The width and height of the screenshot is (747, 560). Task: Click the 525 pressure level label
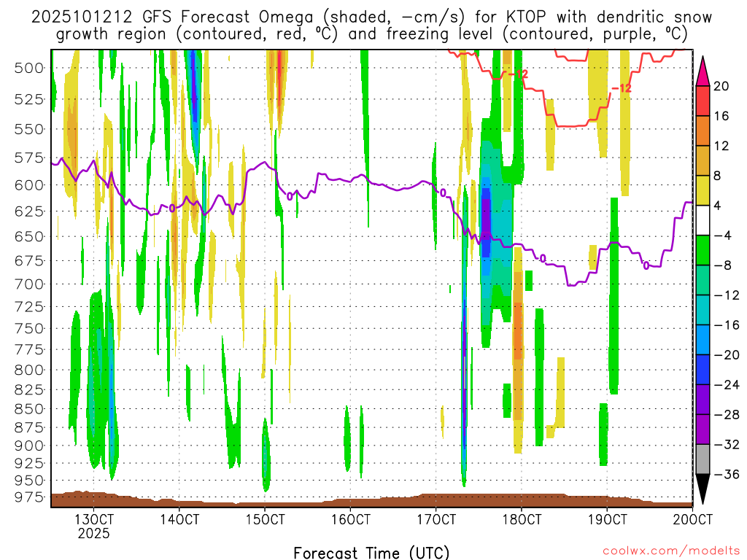tap(29, 99)
